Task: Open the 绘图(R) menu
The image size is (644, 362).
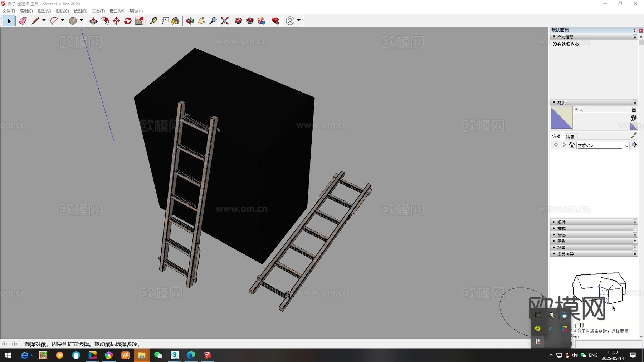Action: (x=80, y=11)
